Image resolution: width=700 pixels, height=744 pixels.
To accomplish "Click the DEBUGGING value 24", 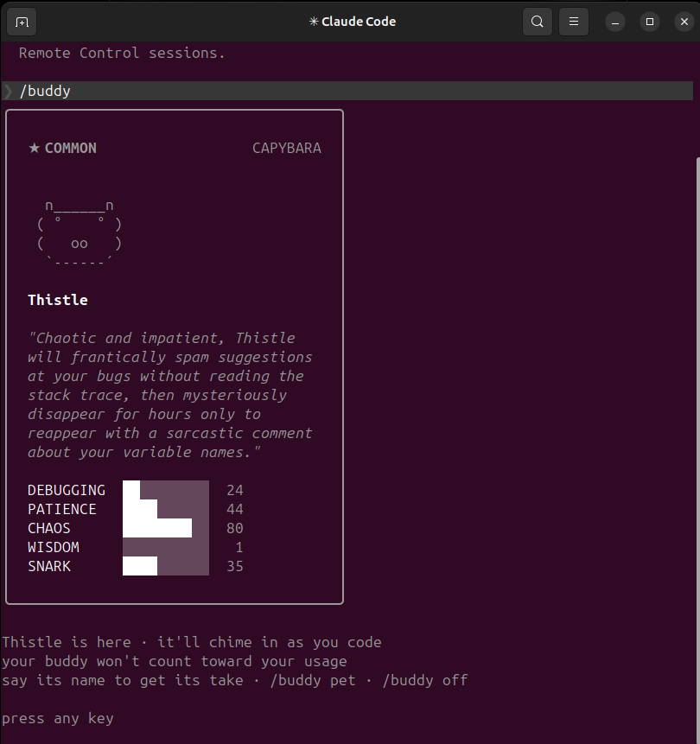I will coord(235,490).
